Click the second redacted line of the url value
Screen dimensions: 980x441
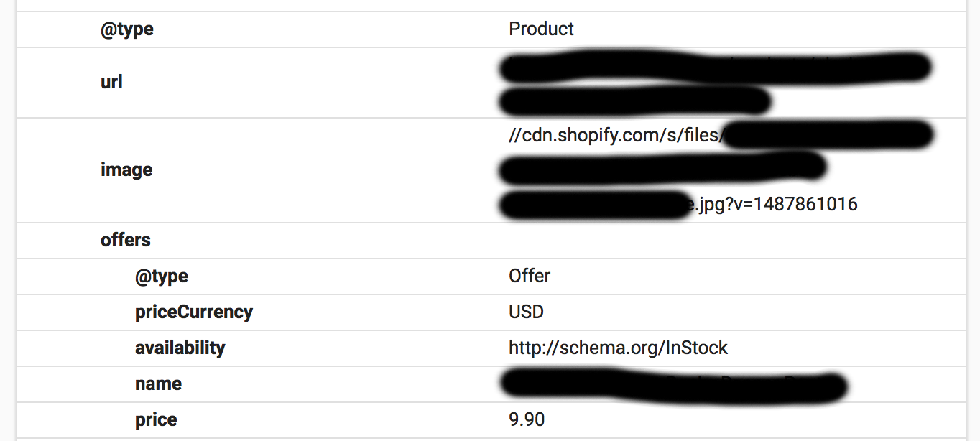tap(634, 101)
